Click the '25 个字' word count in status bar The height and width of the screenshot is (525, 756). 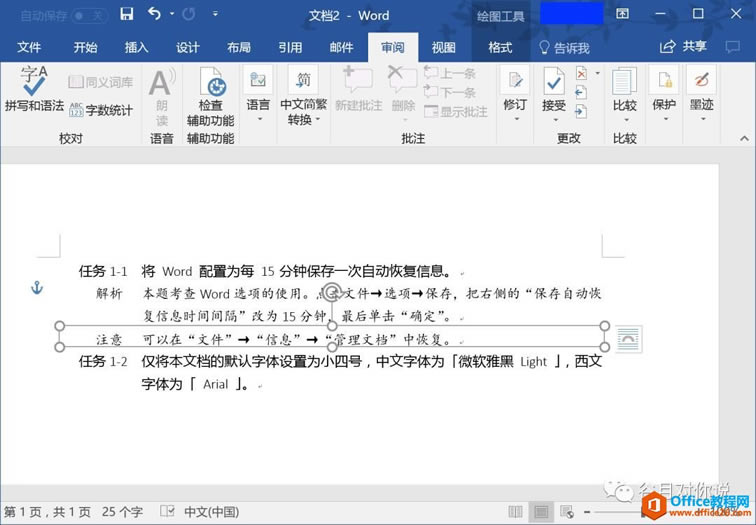tap(122, 512)
